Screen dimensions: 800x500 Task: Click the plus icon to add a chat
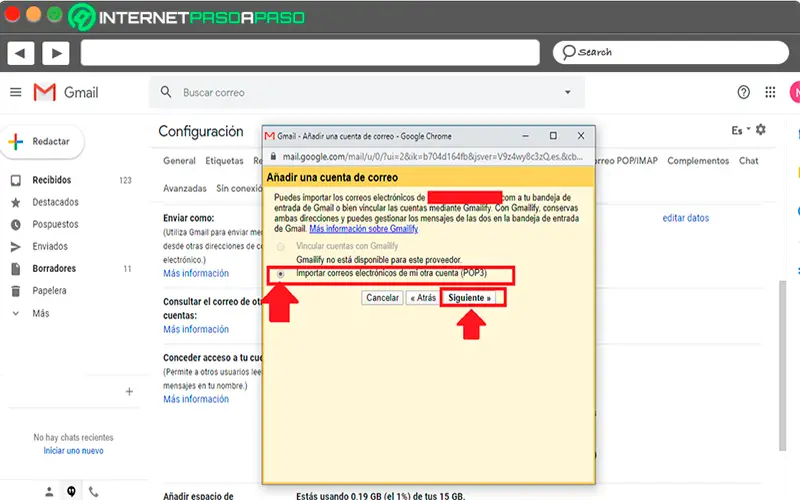129,391
